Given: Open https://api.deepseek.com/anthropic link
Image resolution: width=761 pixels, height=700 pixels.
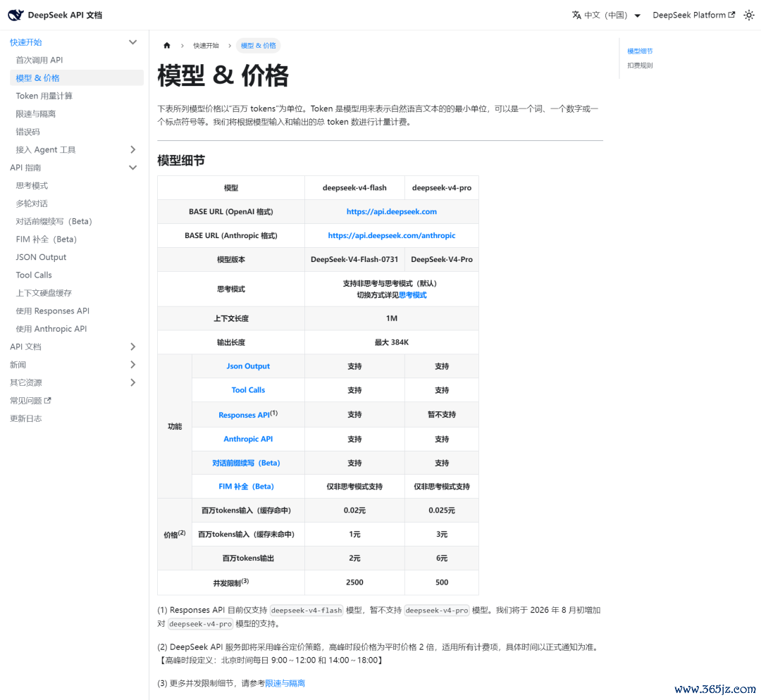Looking at the screenshot, I should tap(391, 235).
